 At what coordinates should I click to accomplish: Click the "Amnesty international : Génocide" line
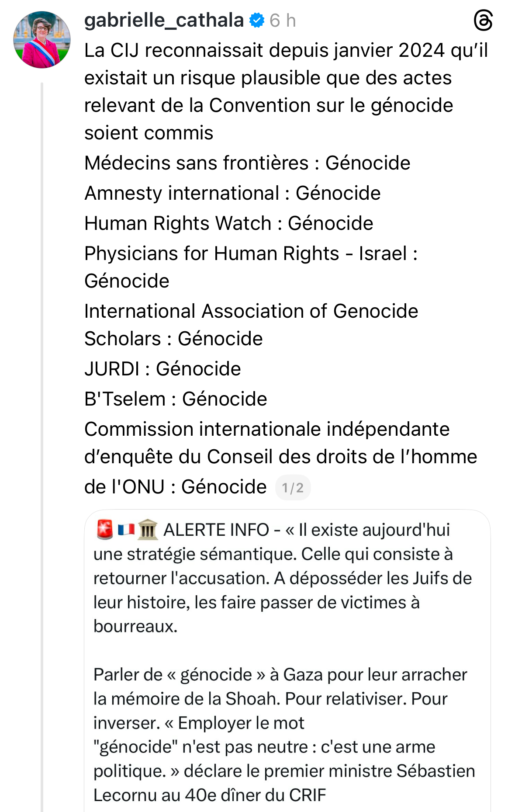[232, 193]
